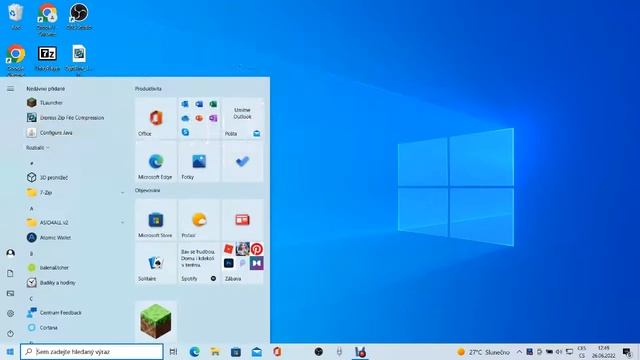Open Mail from the taskbar
The height and width of the screenshot is (360, 640).
257,352
